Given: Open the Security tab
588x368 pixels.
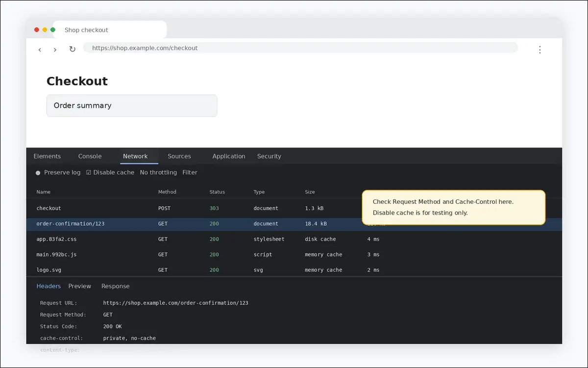Looking at the screenshot, I should pyautogui.click(x=269, y=156).
